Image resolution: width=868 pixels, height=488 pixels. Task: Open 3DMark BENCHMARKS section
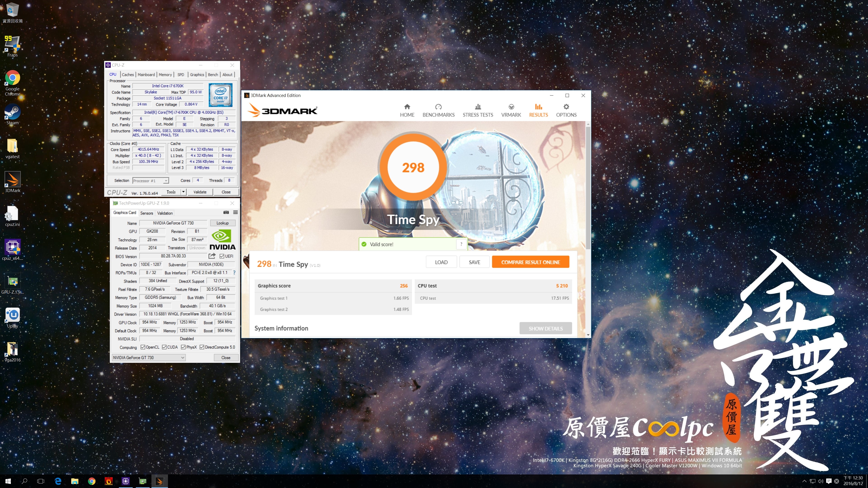pos(438,110)
